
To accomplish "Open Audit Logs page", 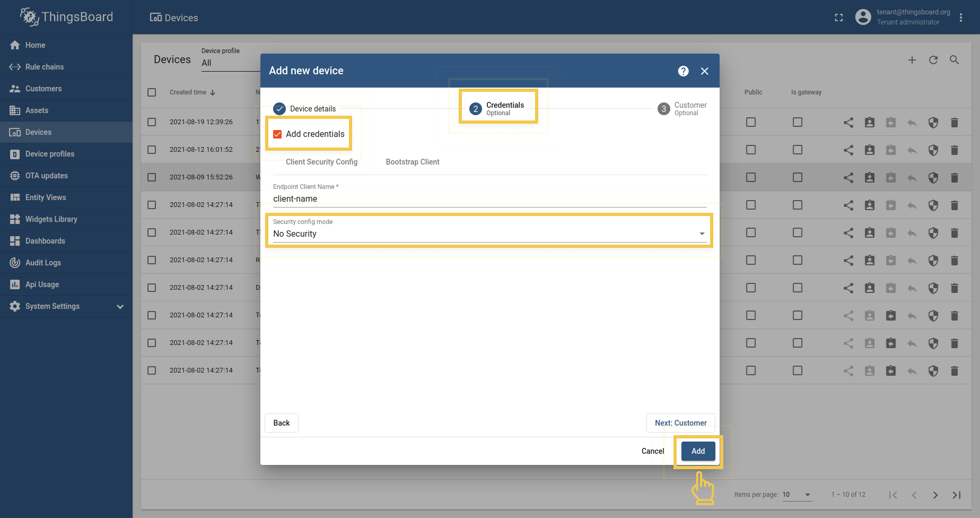I will point(66,263).
